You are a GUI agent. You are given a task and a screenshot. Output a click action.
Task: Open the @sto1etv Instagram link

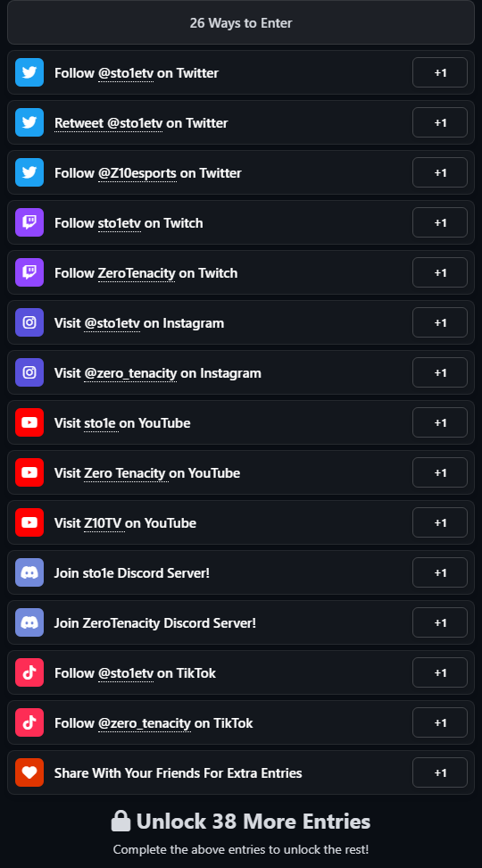(112, 323)
